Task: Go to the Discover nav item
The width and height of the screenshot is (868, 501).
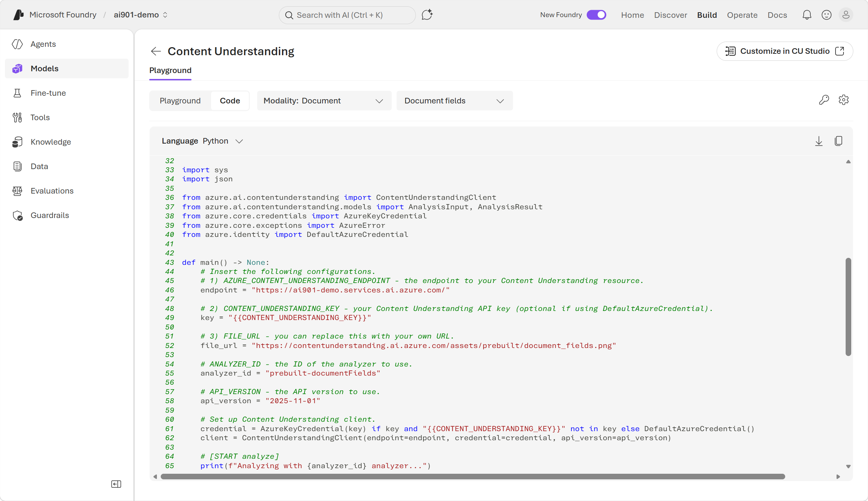Action: click(670, 15)
